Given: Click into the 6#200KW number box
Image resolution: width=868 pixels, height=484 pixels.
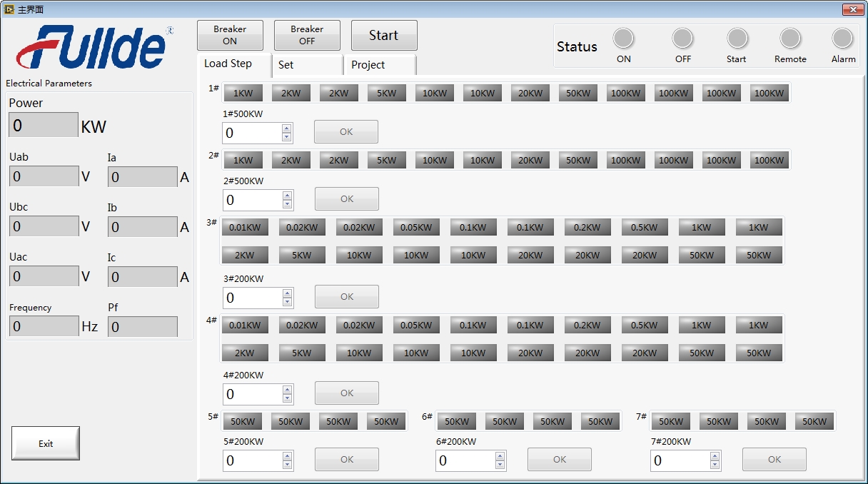Looking at the screenshot, I should (465, 460).
